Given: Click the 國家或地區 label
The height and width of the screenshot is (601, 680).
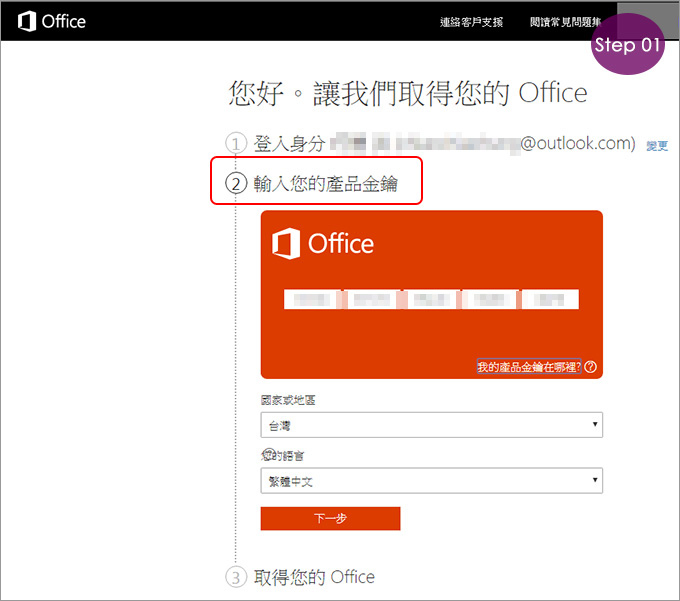Looking at the screenshot, I should (288, 400).
